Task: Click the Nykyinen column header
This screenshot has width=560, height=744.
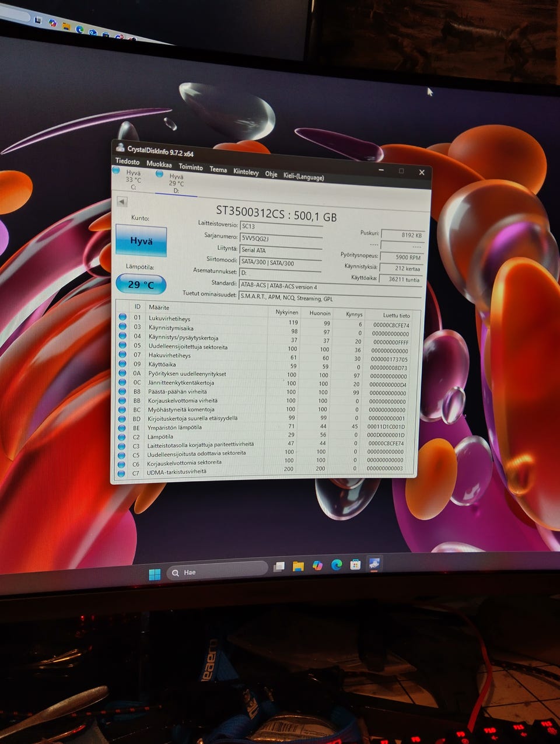Action: (x=287, y=312)
